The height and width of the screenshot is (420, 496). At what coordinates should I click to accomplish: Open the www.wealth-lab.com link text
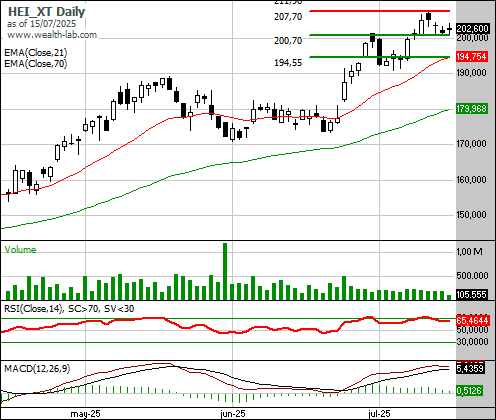click(52, 35)
